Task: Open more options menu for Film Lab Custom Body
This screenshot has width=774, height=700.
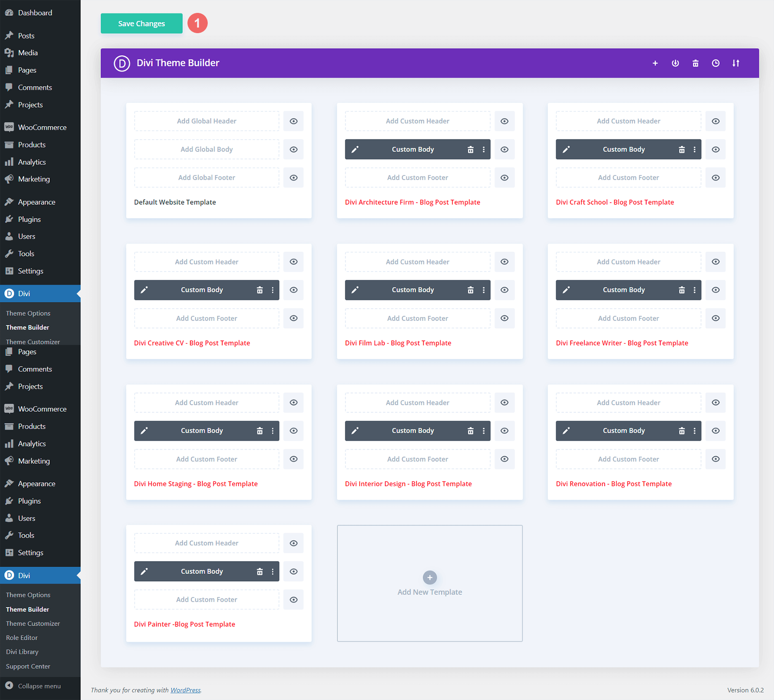Action: pyautogui.click(x=484, y=290)
